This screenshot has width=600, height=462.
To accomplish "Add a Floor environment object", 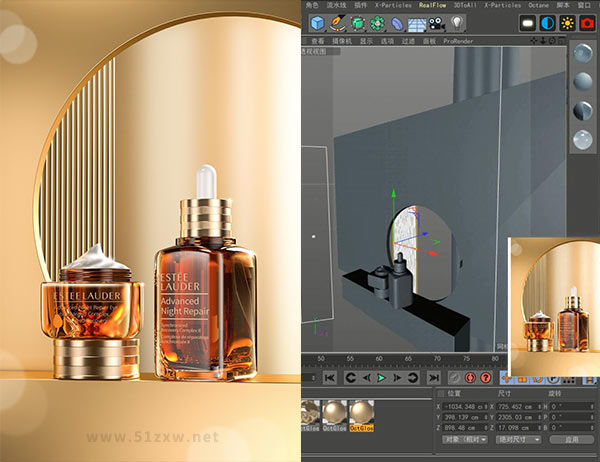I will (417, 24).
